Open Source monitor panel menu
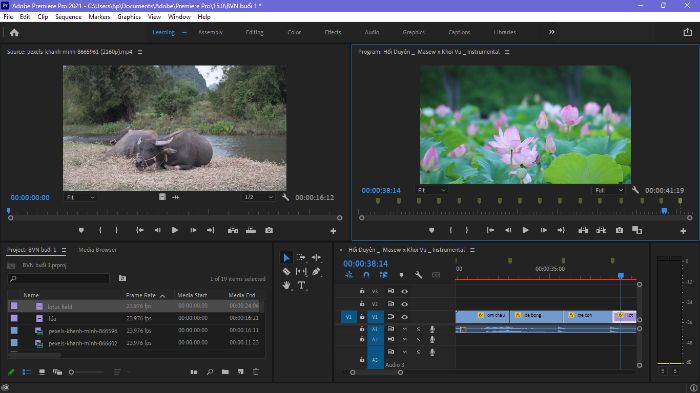700x393 pixels. 140,52
